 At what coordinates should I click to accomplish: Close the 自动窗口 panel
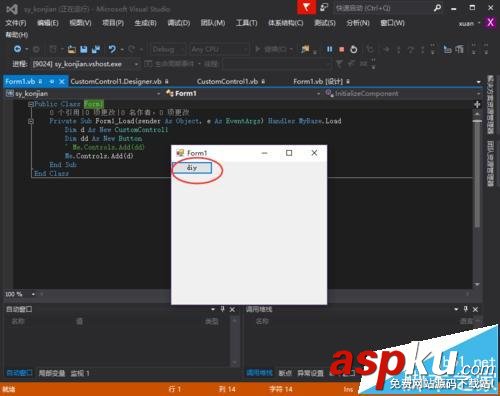click(x=232, y=309)
